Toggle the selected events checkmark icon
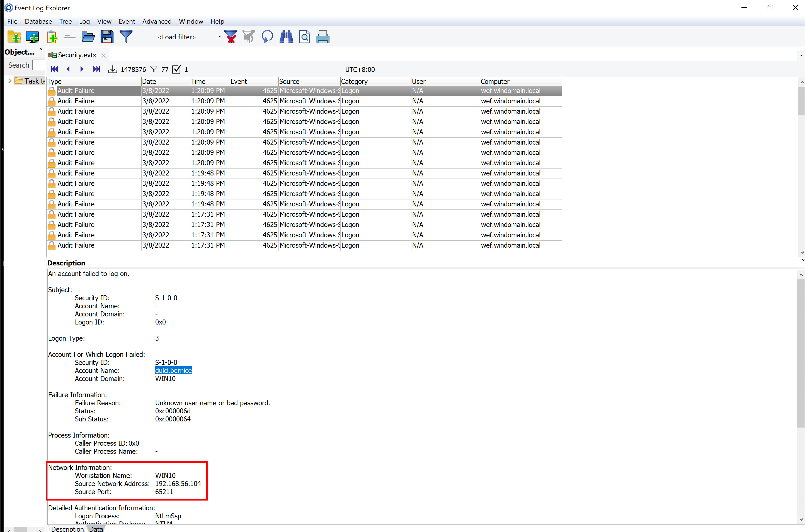The width and height of the screenshot is (805, 532). 176,69
